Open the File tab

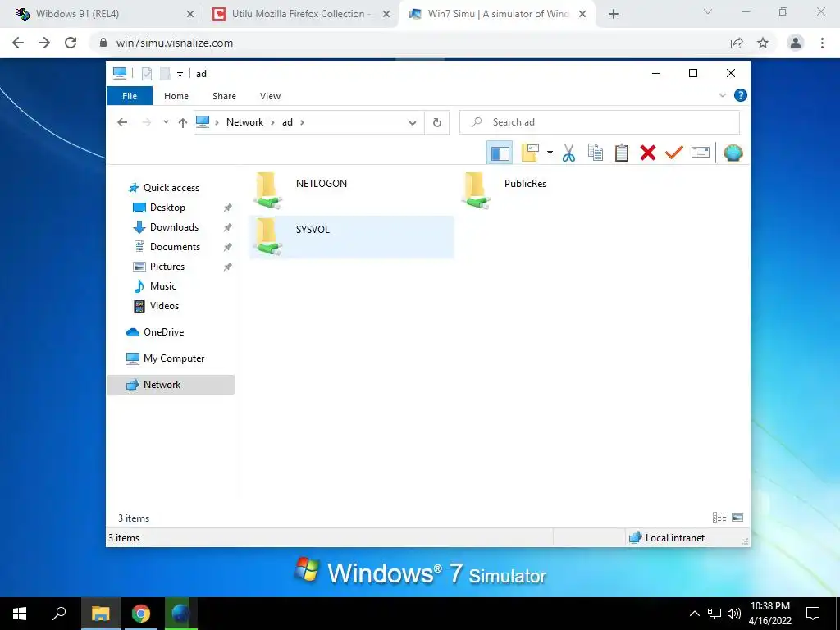pyautogui.click(x=130, y=96)
